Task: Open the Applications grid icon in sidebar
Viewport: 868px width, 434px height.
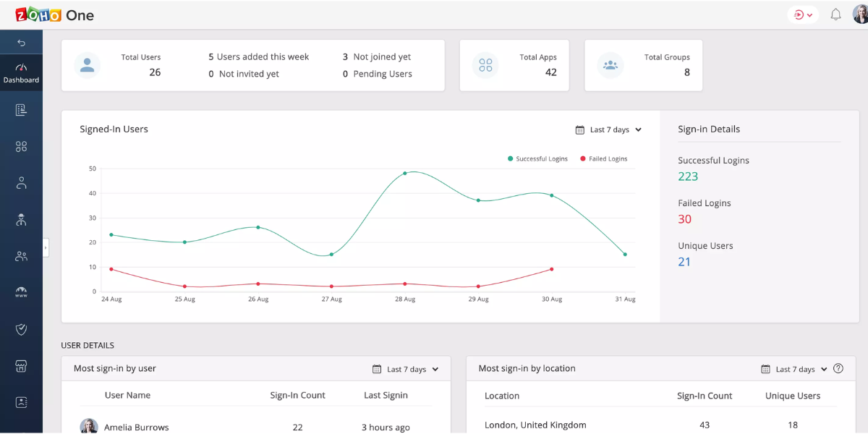Action: tap(21, 146)
